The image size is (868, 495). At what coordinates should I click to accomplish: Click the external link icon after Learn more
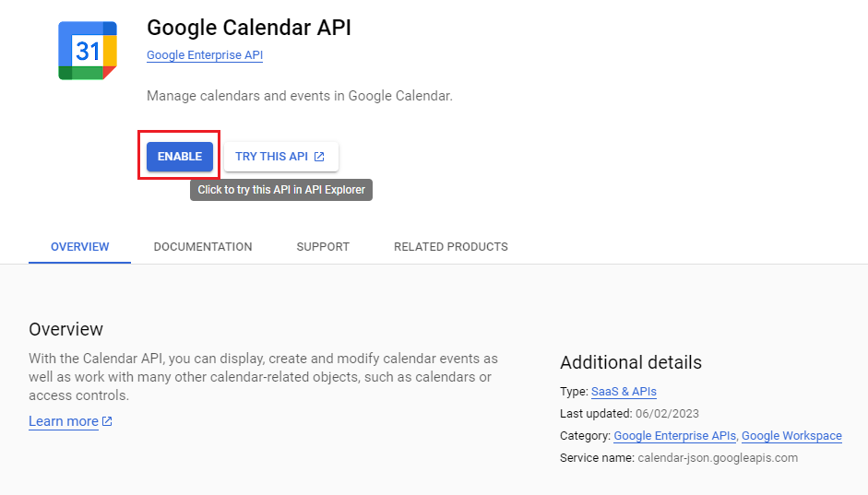click(x=107, y=421)
